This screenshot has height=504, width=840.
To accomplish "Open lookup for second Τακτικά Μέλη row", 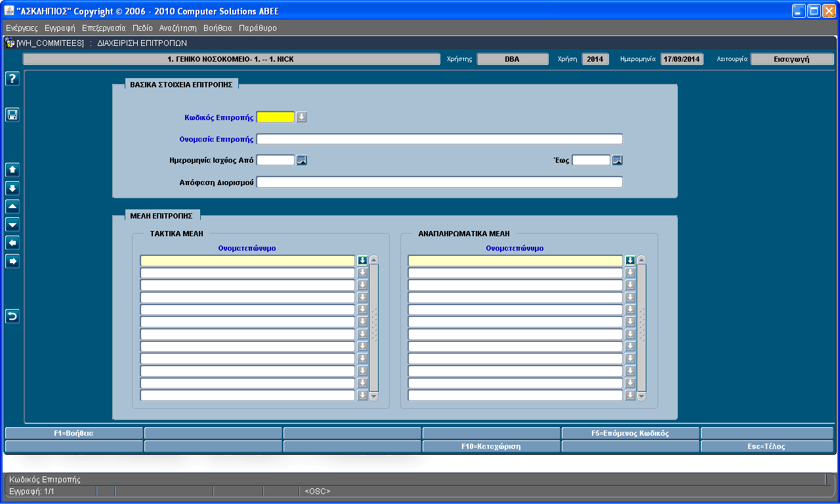I will point(363,273).
